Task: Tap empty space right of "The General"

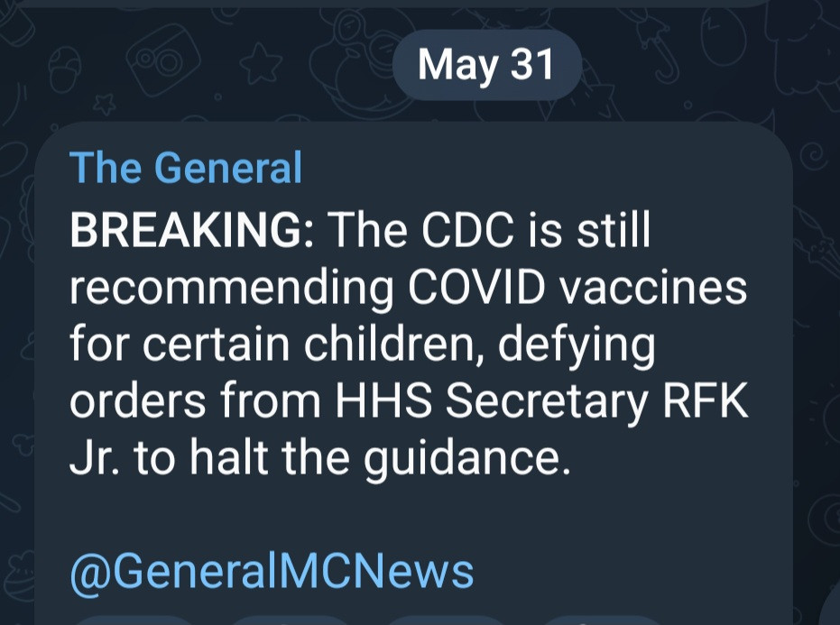Action: pyautogui.click(x=541, y=169)
